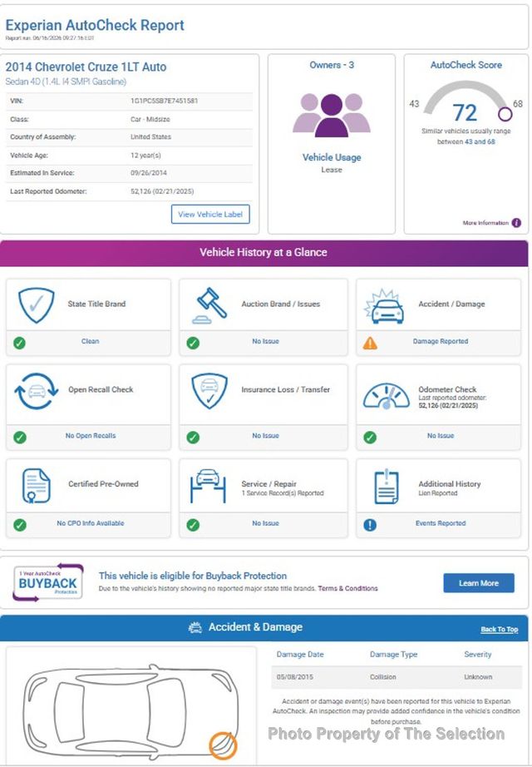Click the Accident / Damage car crash icon
This screenshot has height=767, width=532.
pos(385,307)
